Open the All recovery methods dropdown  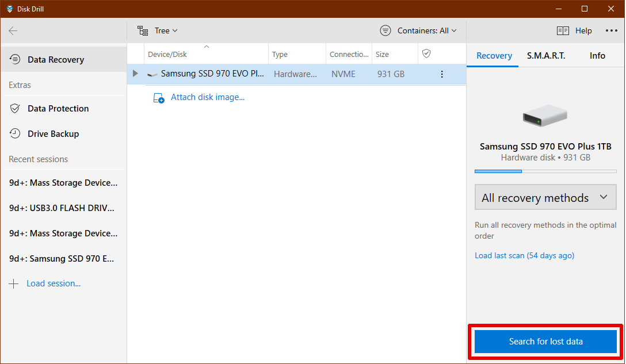click(545, 197)
